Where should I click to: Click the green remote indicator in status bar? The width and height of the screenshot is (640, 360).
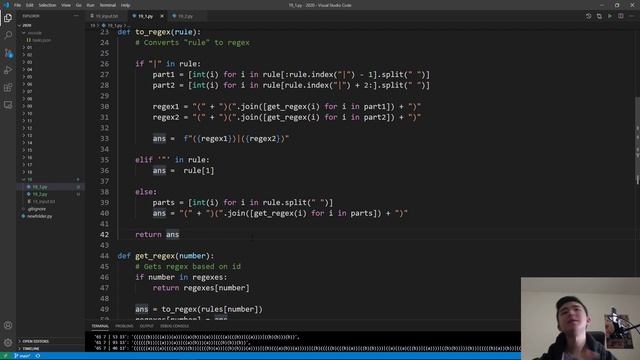coord(6,356)
